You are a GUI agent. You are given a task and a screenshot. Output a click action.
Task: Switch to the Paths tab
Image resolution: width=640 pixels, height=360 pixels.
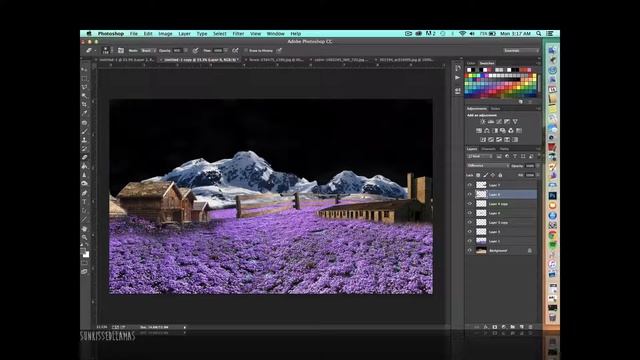tap(504, 149)
